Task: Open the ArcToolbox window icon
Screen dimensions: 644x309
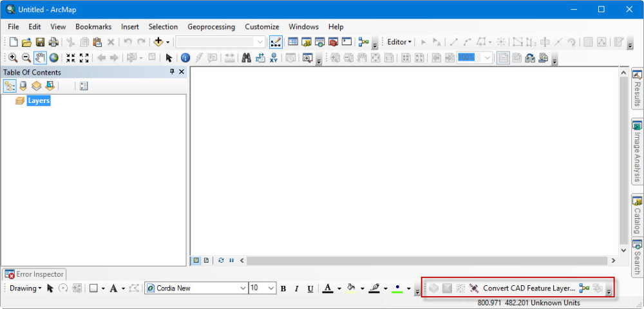Action: 333,42
